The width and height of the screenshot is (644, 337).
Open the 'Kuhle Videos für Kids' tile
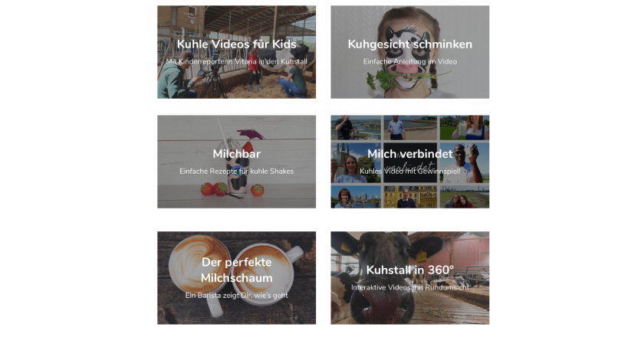[x=237, y=52]
